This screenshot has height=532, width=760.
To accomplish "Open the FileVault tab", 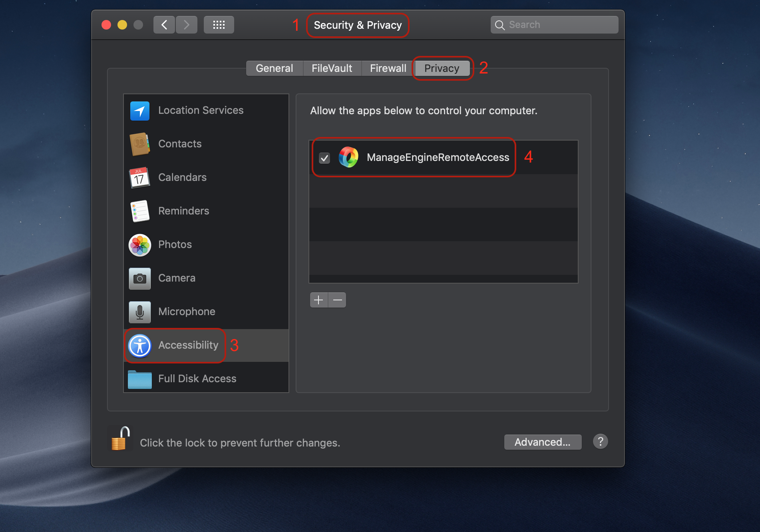I will pyautogui.click(x=332, y=68).
